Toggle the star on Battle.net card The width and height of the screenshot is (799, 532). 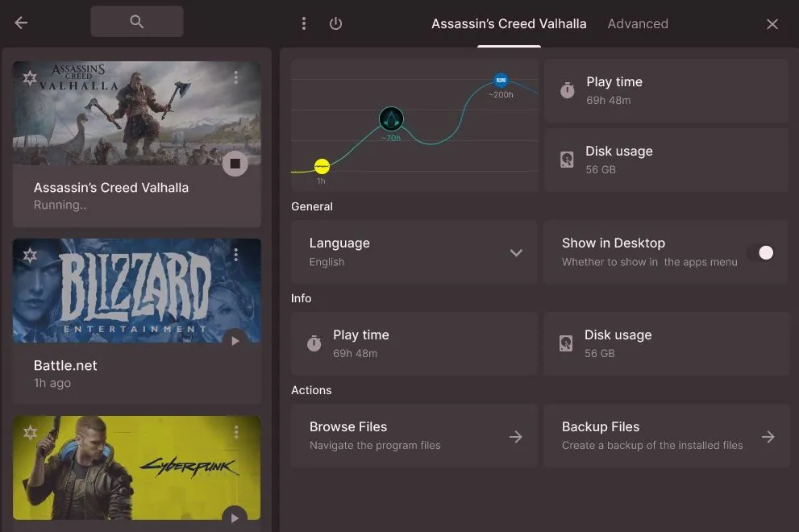pos(30,256)
